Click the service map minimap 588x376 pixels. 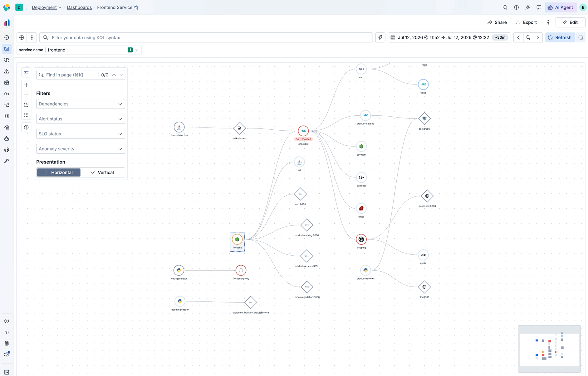(x=549, y=349)
